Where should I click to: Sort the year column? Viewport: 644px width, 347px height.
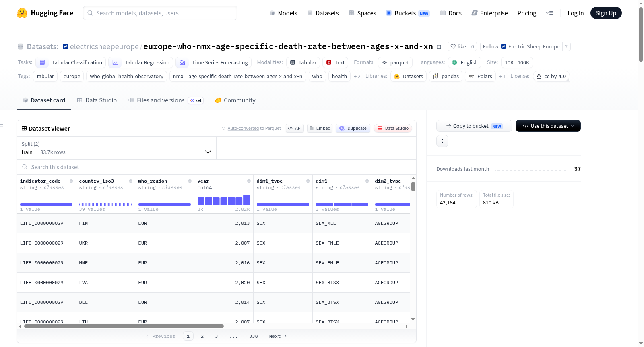coord(249,181)
